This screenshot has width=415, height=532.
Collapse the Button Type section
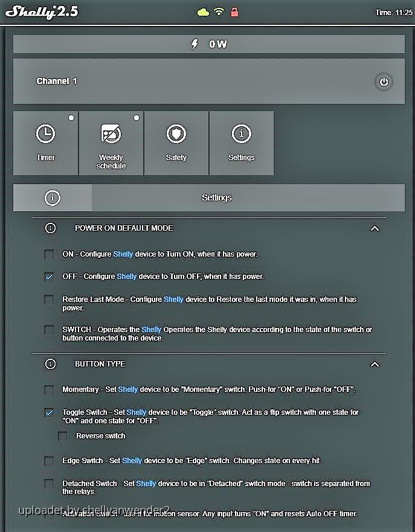tap(375, 365)
